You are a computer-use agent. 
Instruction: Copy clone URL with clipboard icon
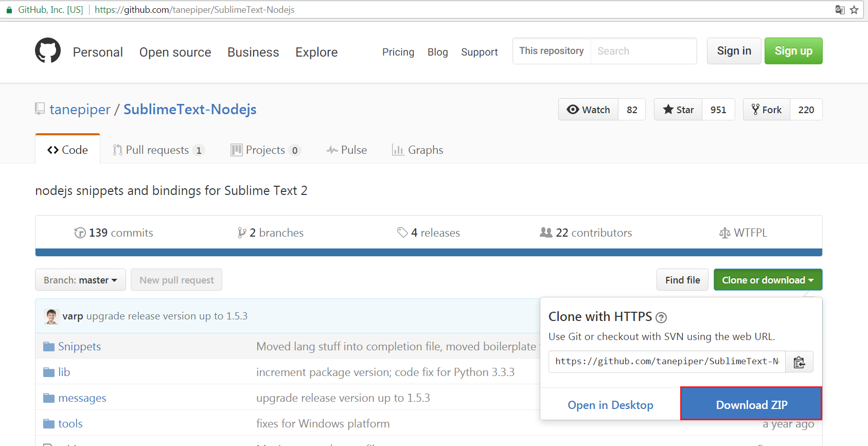point(799,362)
